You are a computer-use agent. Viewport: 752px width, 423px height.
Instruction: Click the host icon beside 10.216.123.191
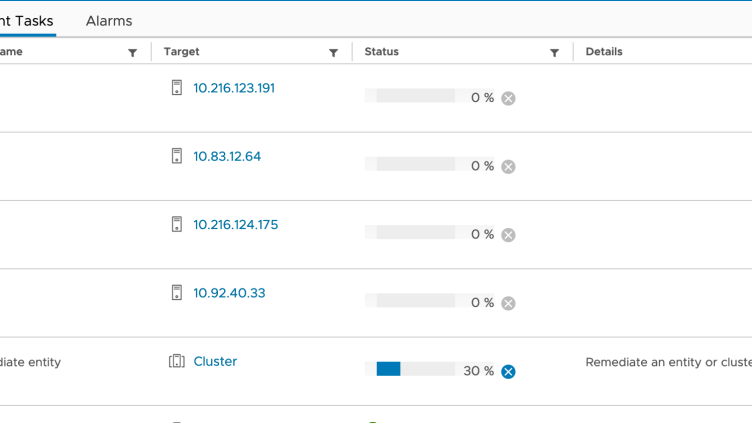(177, 88)
